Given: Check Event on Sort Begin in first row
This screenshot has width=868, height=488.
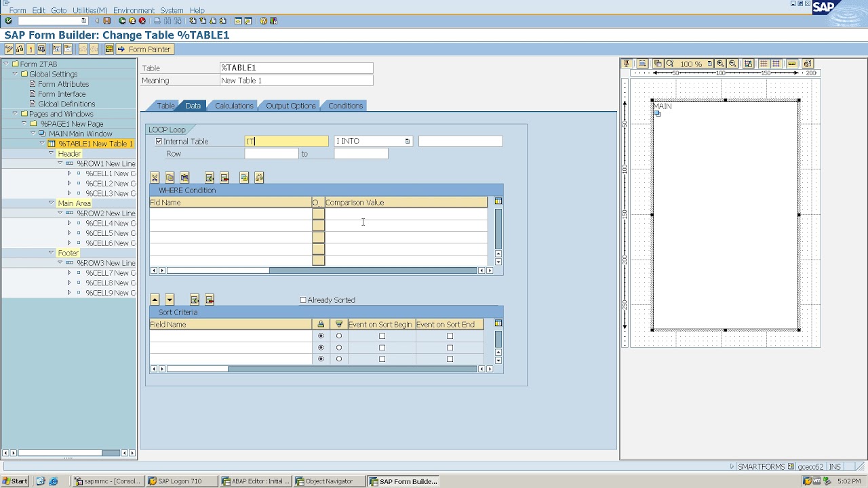Looking at the screenshot, I should [382, 336].
